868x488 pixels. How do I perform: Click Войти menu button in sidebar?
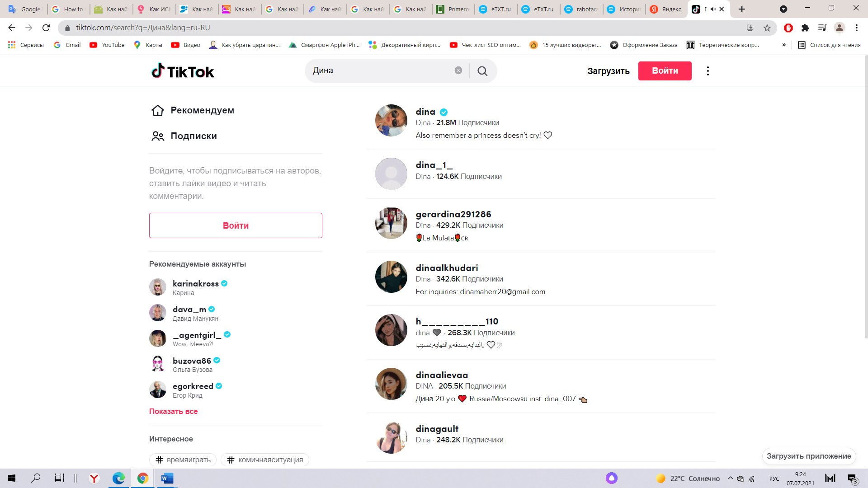pyautogui.click(x=236, y=225)
